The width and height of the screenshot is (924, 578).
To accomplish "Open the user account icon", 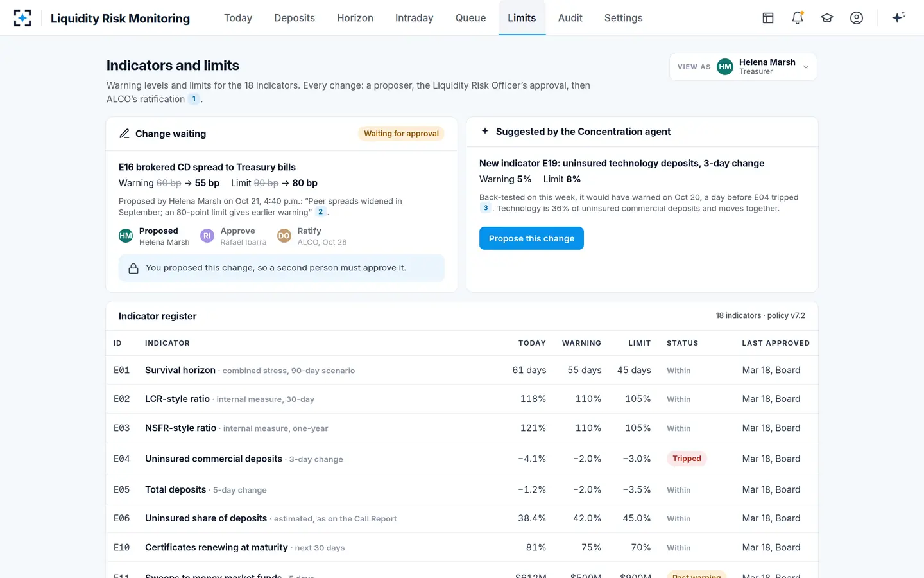I will (857, 18).
